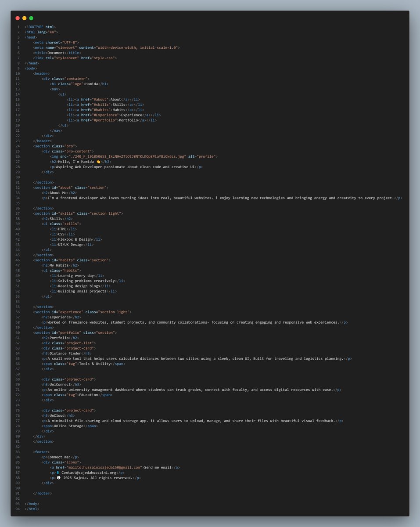Click the "#Experience" href value
Screen dimensions: 420x527
tap(105, 115)
